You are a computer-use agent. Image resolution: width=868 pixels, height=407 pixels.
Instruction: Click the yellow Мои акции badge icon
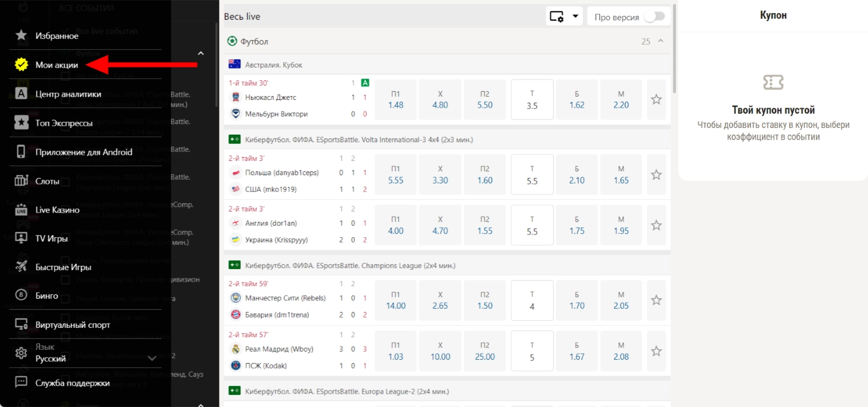21,64
